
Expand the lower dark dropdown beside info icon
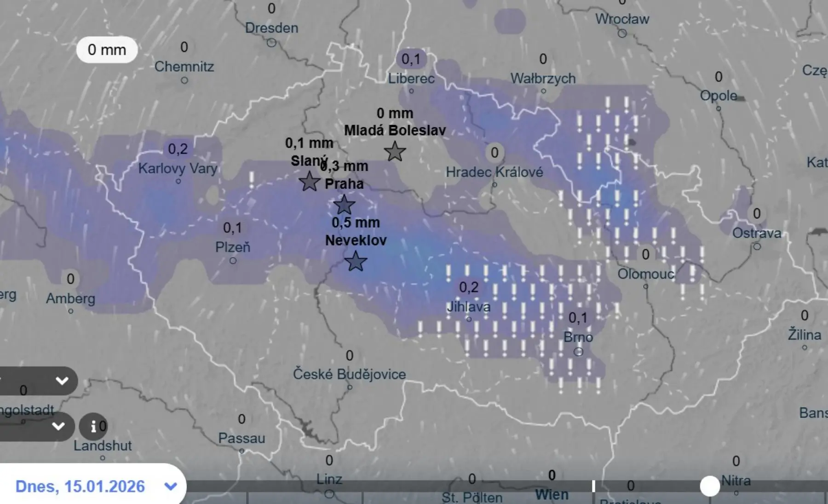pos(58,426)
